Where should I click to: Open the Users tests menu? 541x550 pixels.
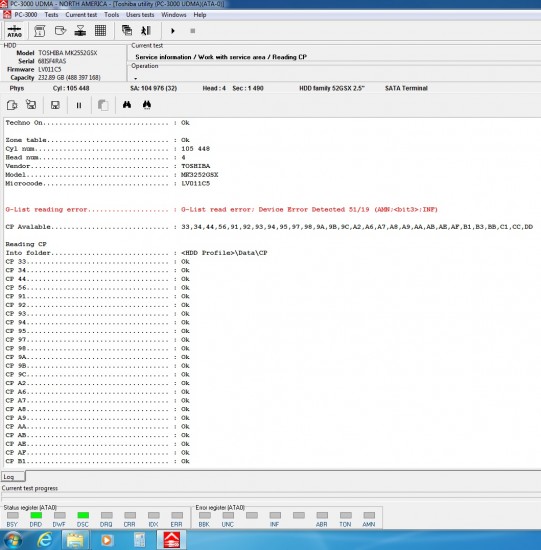[140, 15]
